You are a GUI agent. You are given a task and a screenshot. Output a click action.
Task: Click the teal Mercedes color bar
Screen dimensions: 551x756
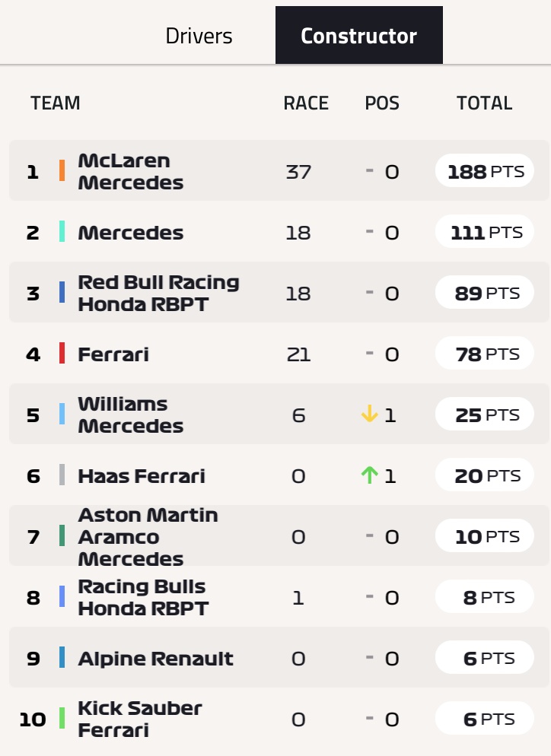[x=62, y=231]
